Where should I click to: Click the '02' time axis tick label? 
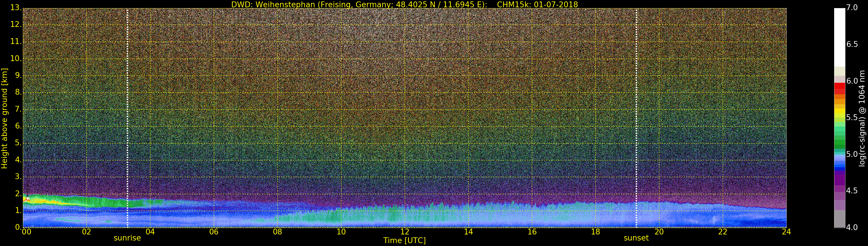tap(87, 232)
